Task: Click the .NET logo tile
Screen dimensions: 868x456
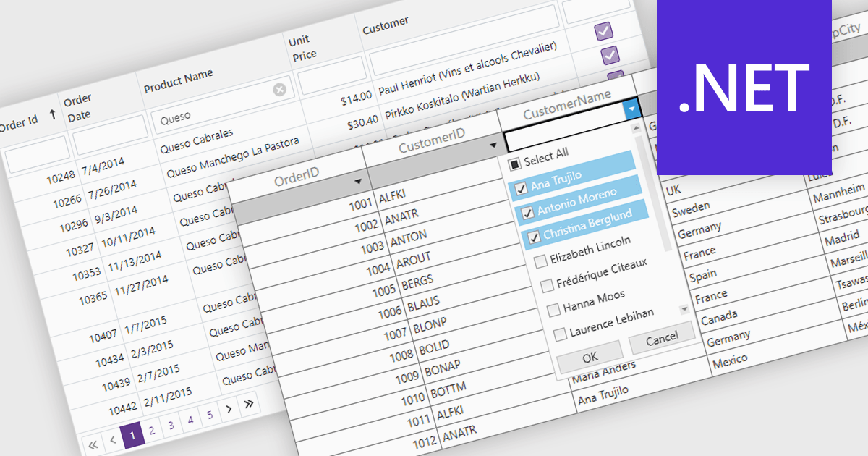Action: [x=744, y=87]
